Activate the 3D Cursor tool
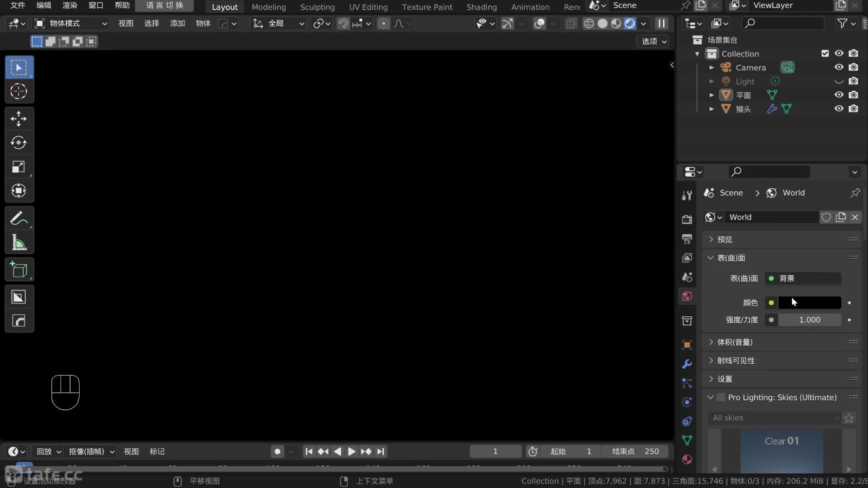 point(19,91)
